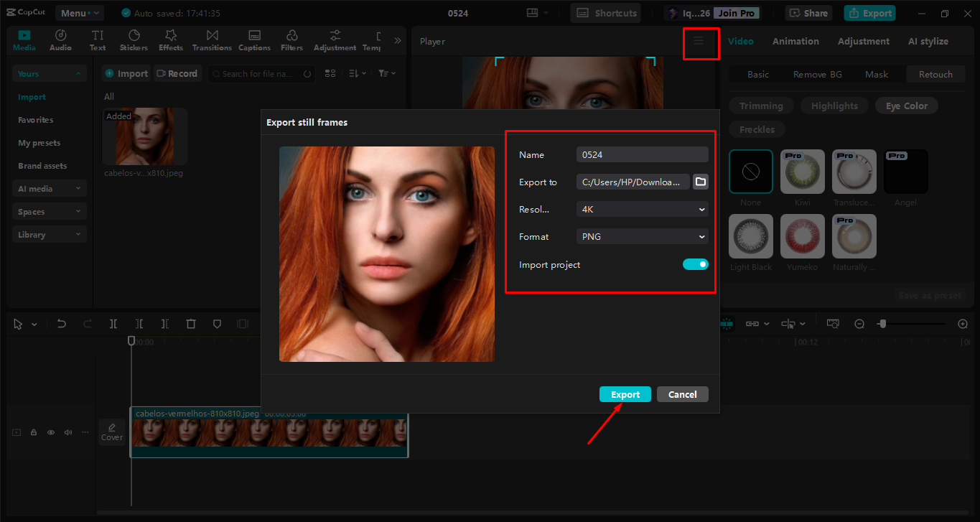980x522 pixels.
Task: Toggle visibility eye on the video track
Action: [x=50, y=432]
